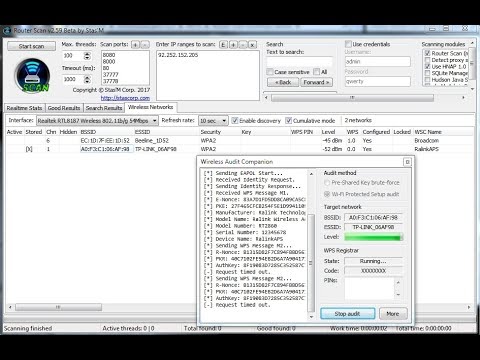Click the search Forward button
This screenshot has width=480, height=360.
click(x=316, y=82)
